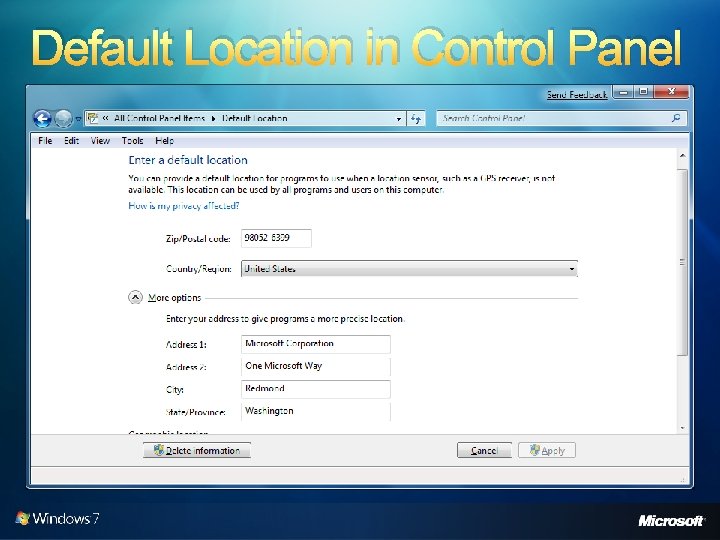This screenshot has width=720, height=540.
Task: Click the Delete information button
Action: (x=197, y=450)
